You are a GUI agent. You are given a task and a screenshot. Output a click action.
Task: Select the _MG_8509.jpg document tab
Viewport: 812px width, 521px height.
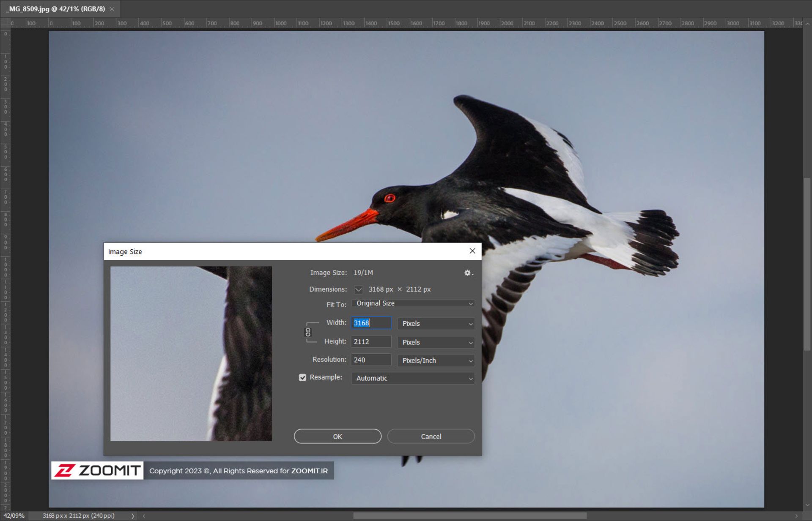point(56,9)
